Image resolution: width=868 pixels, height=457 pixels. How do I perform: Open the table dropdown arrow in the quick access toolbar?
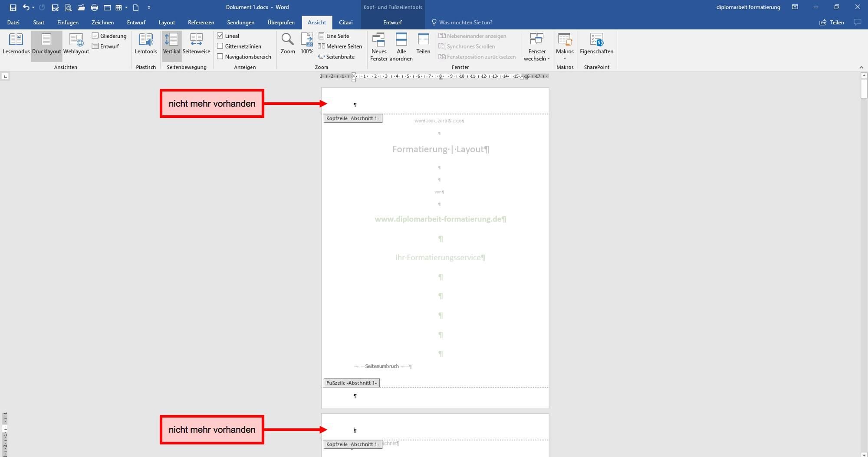tap(126, 7)
